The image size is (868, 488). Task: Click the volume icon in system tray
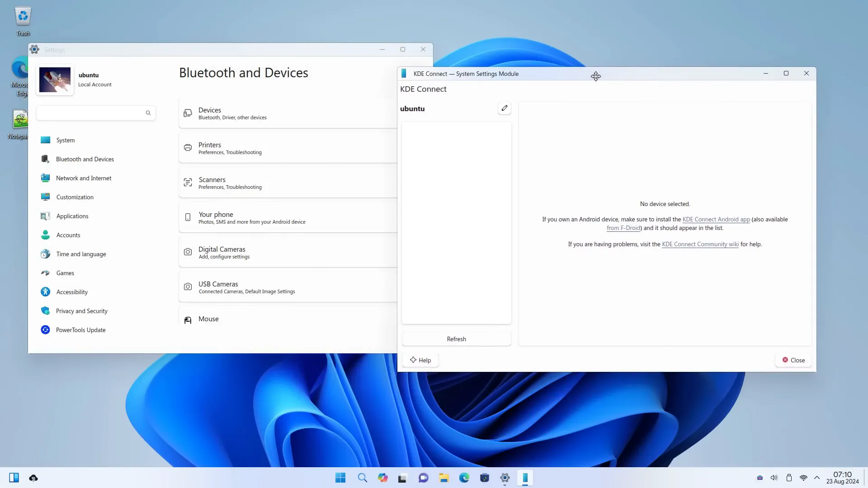pos(774,478)
